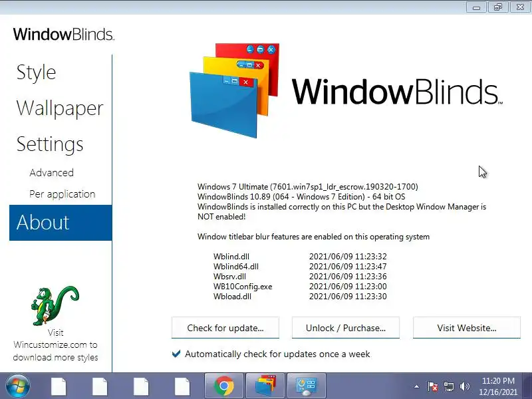Open the Action Center flag icon
Viewport: 532px width, 399px height.
433,386
